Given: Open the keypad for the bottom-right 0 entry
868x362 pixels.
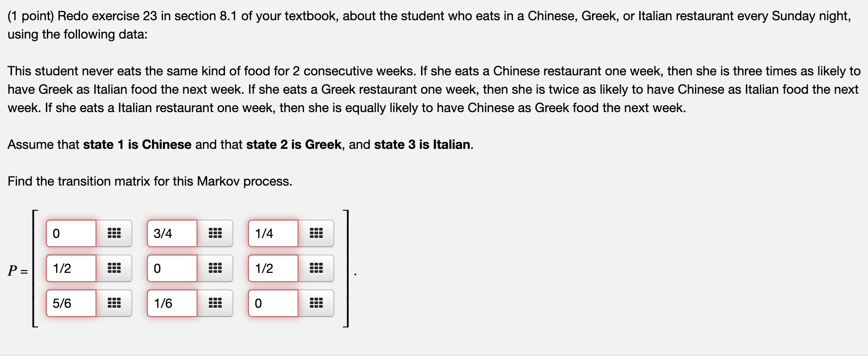Looking at the screenshot, I should pyautogui.click(x=317, y=303).
